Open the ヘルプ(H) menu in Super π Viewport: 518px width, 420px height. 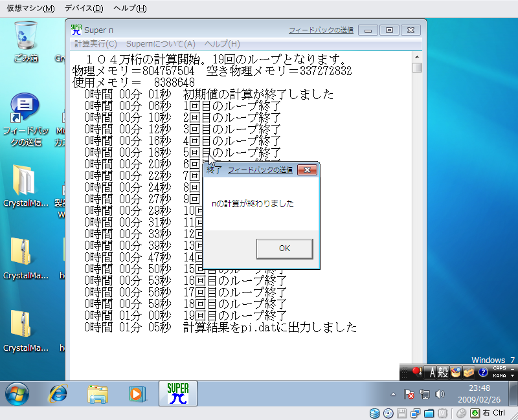[x=222, y=44]
